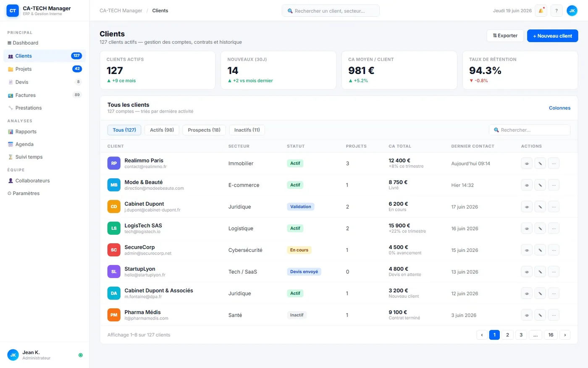This screenshot has width=588, height=368.
Task: Switch to the Prospects (18) tab
Action: point(204,130)
